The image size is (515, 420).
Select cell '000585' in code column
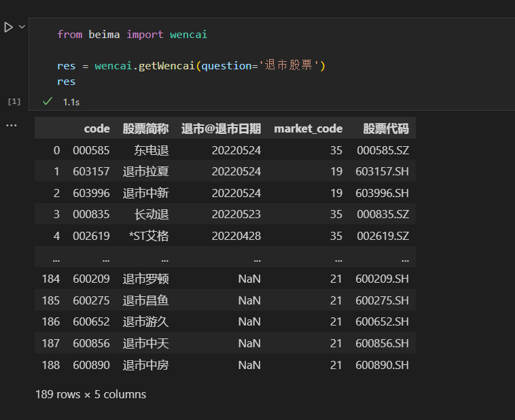point(91,150)
